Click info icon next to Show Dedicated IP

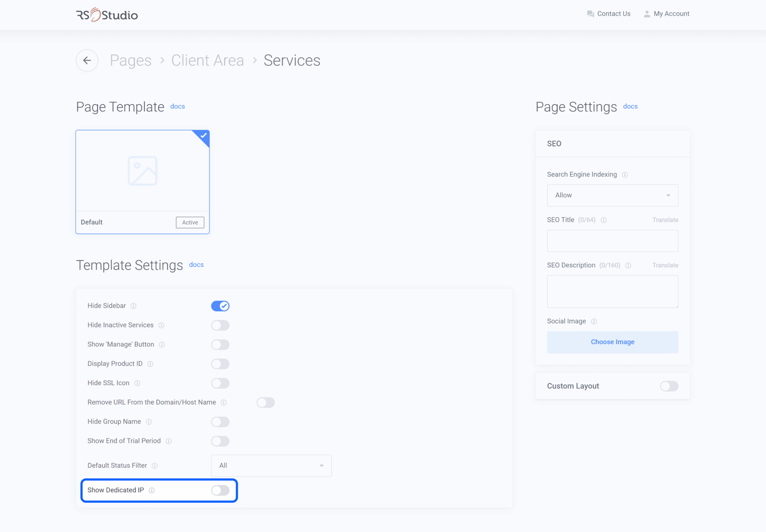tap(152, 490)
